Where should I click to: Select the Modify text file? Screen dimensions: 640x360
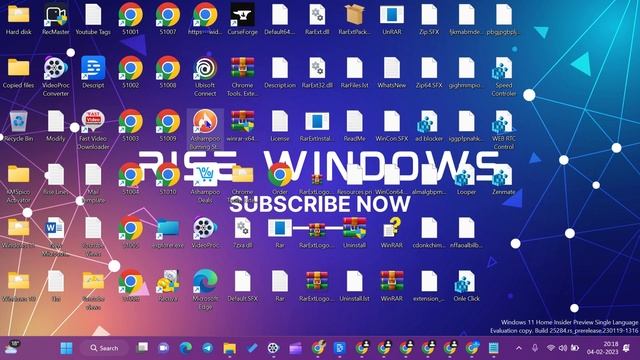(x=56, y=126)
